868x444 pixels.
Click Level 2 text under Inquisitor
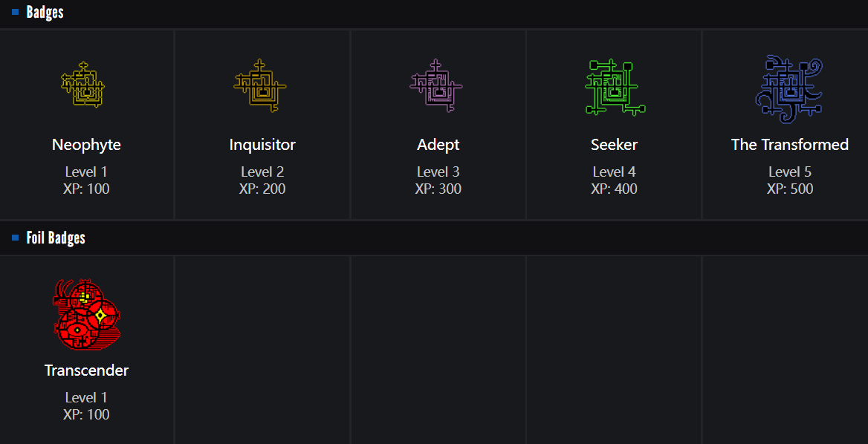click(x=262, y=172)
